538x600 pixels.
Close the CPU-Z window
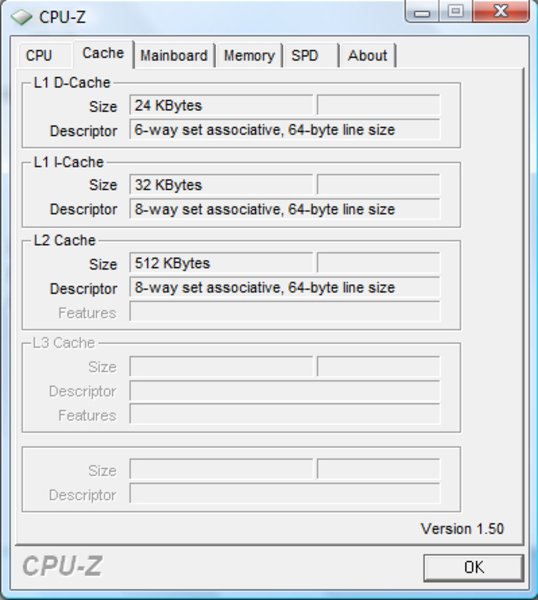[x=501, y=11]
